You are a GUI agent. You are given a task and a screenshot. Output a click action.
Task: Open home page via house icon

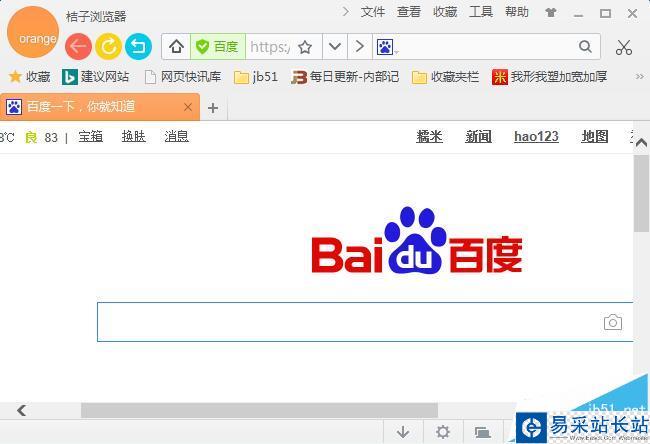point(176,46)
